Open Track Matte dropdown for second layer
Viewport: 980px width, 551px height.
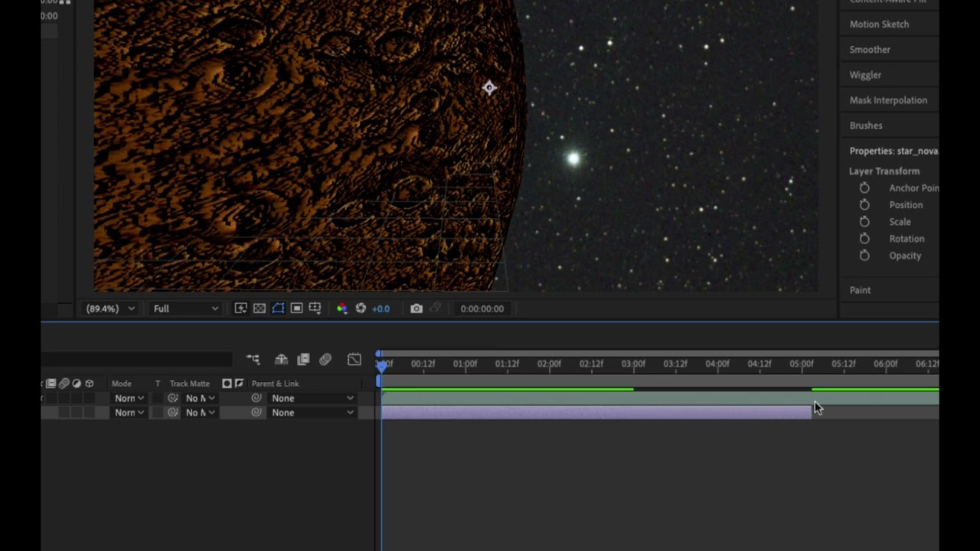(x=200, y=412)
